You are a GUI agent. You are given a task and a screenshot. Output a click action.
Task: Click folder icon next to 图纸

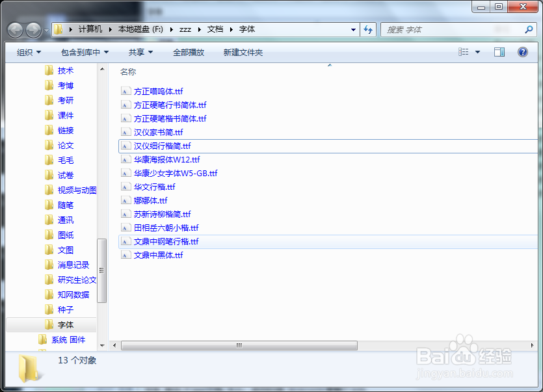point(49,235)
